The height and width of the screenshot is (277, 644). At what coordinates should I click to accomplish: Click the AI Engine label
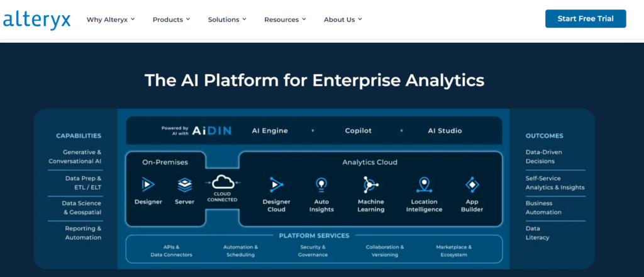270,131
